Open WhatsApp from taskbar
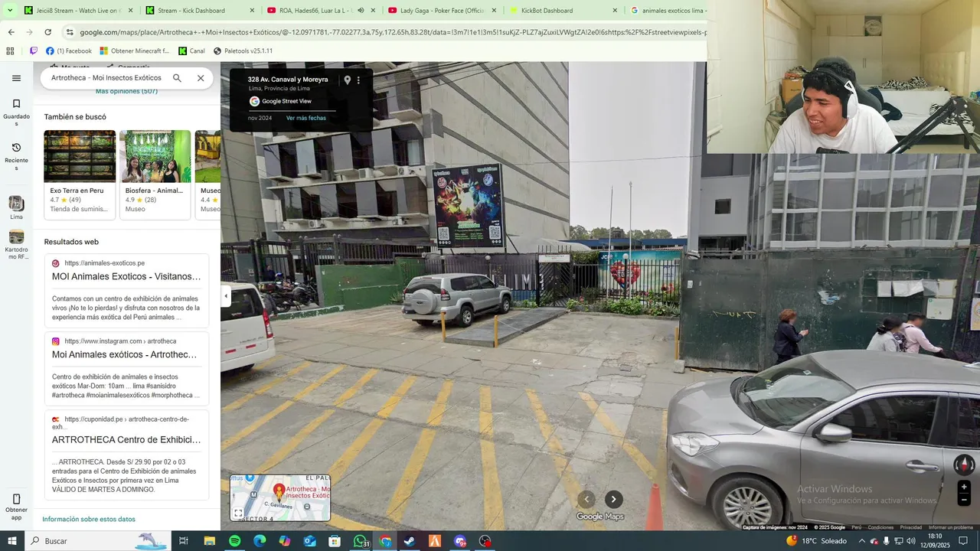Viewport: 980px width, 551px height. click(360, 541)
